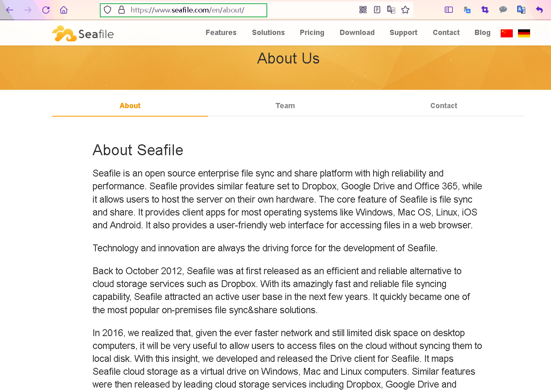The height and width of the screenshot is (392, 551).
Task: Switch to Chinese language flag
Action: click(507, 33)
